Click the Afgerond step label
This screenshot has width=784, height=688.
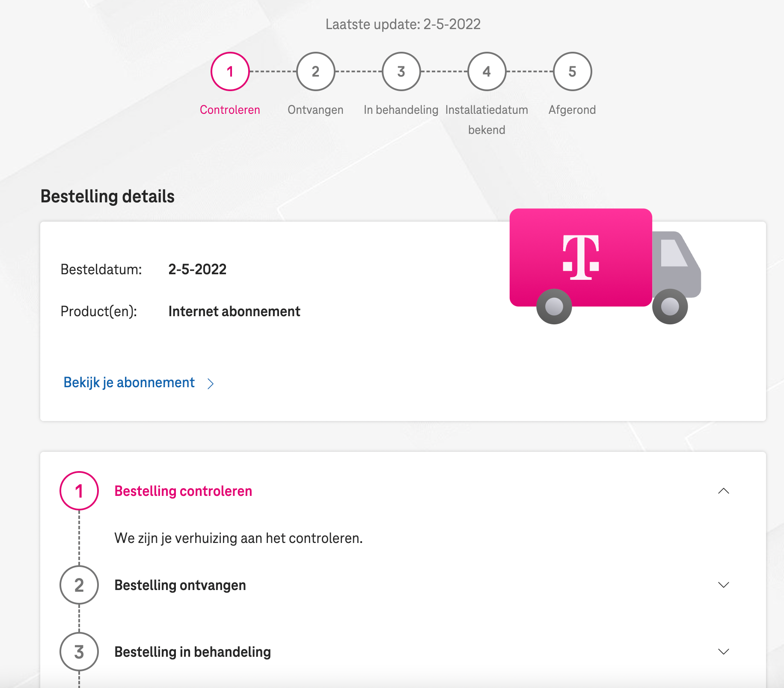pyautogui.click(x=572, y=110)
